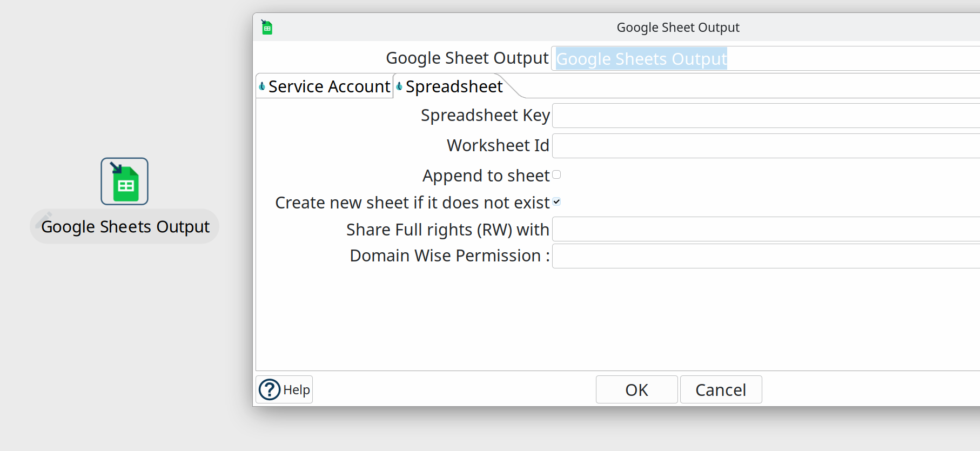Click the Google Sheet Output dialog title text
Image resolution: width=980 pixels, height=451 pixels.
(x=677, y=28)
